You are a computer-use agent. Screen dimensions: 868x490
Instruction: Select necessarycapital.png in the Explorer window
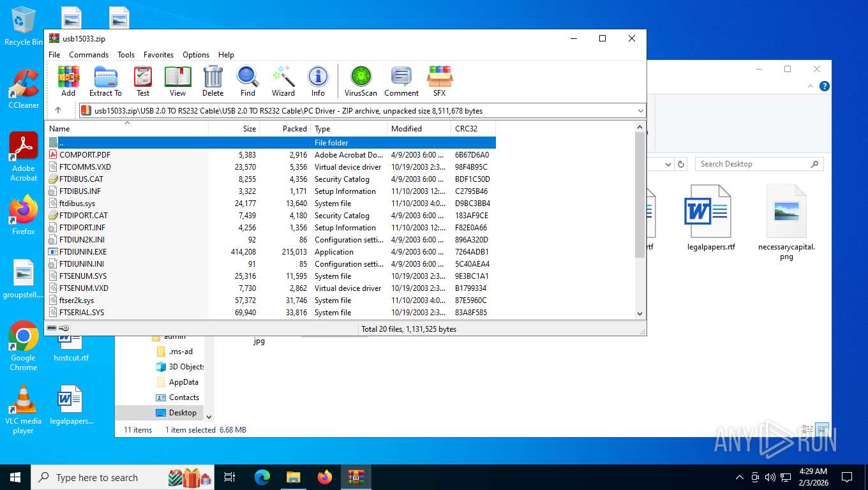coord(786,223)
